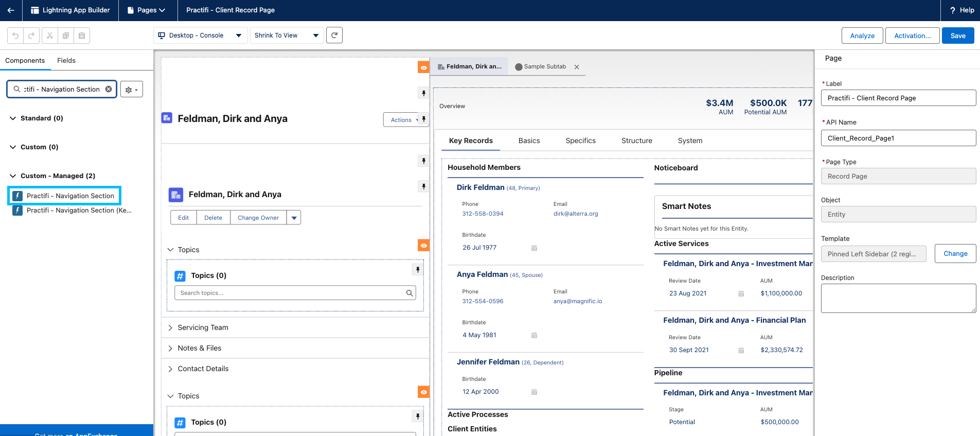The height and width of the screenshot is (436, 980).
Task: Click calendar icon next to 23 Aug 2021
Action: coord(741,294)
